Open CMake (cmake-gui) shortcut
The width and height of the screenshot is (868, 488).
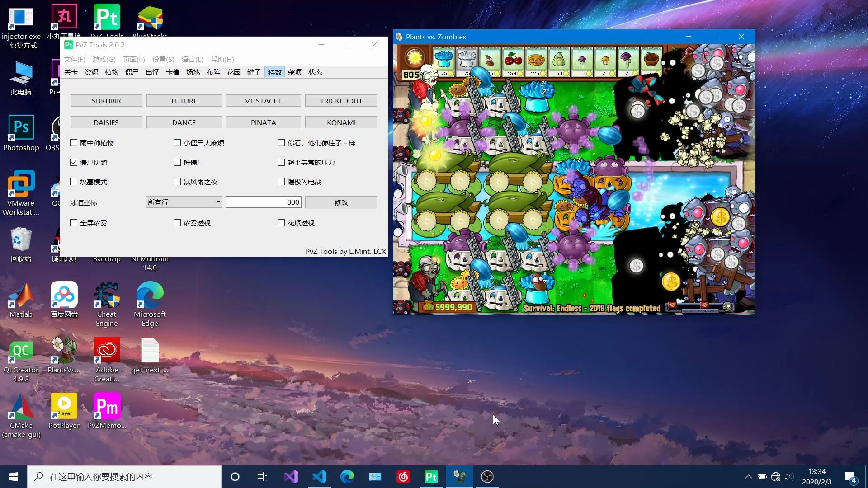coord(21,416)
